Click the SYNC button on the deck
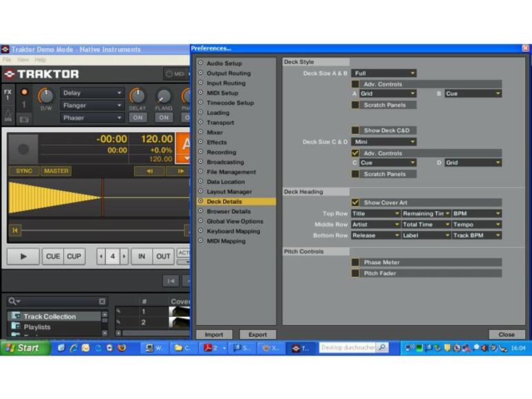This screenshot has height=399, width=532. [24, 171]
